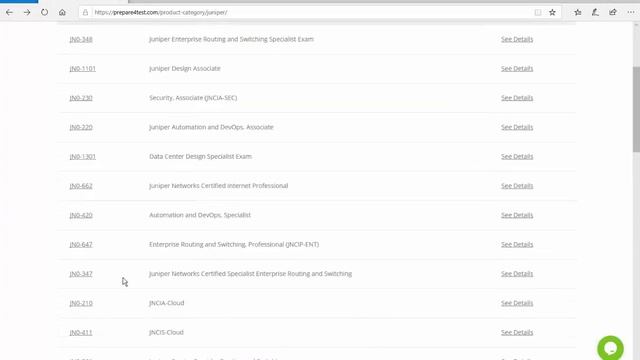Image resolution: width=640 pixels, height=360 pixels.
Task: Open exam link JN0-662
Action: [x=81, y=186]
